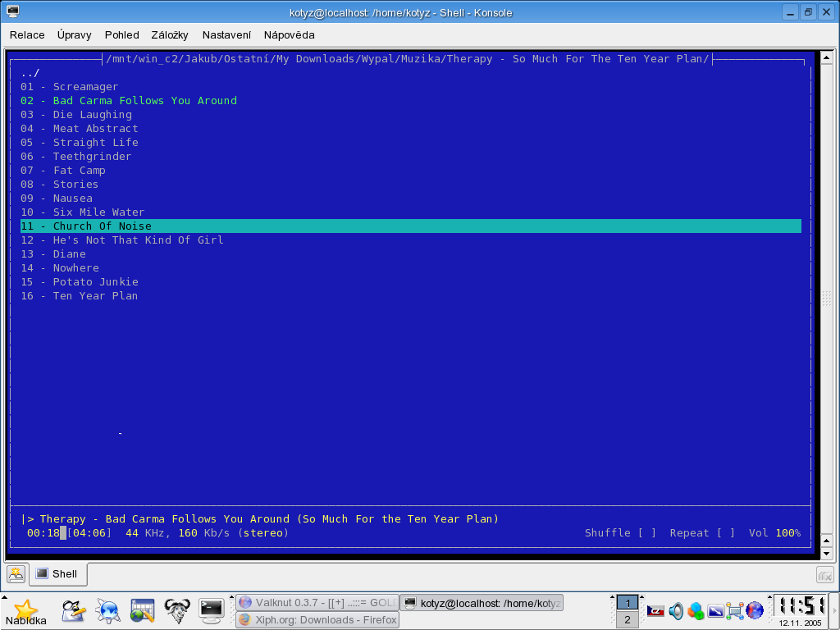Viewport: 840px width, 630px height.
Task: Open the Nabídka start menu
Action: pyautogui.click(x=26, y=611)
